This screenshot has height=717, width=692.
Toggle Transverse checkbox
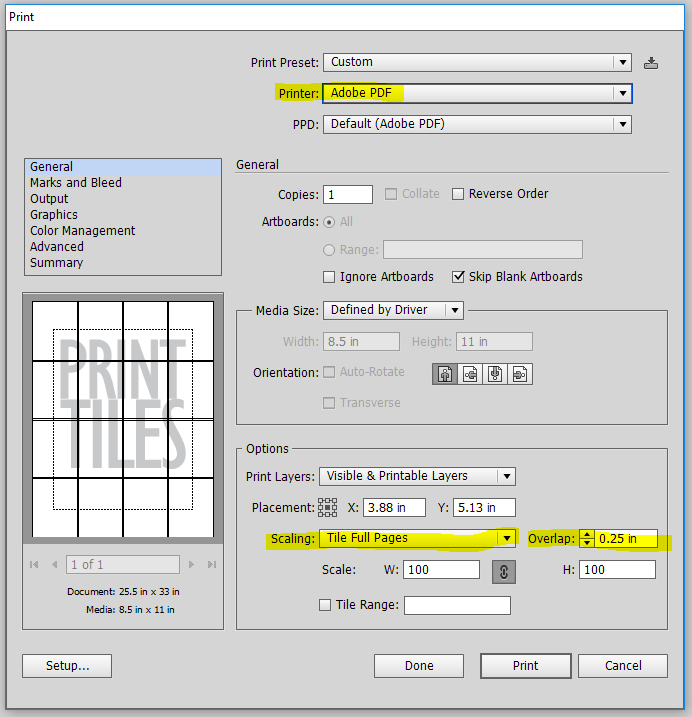[x=329, y=403]
